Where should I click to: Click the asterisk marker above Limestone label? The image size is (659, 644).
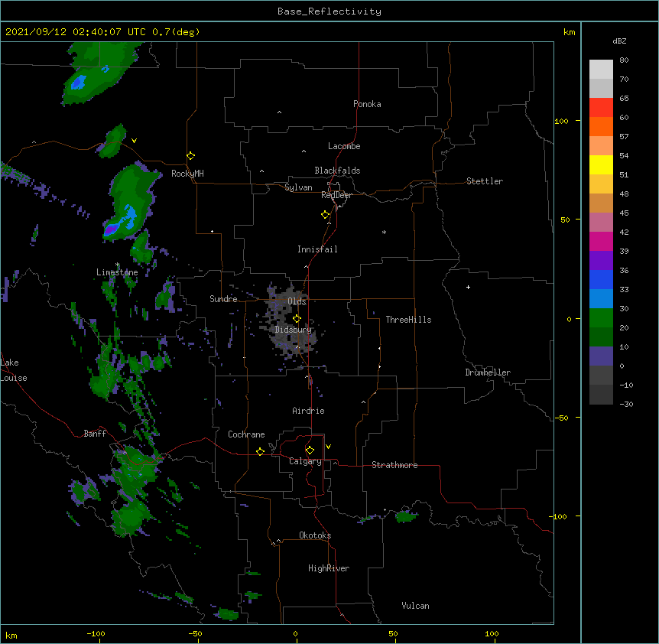(x=118, y=265)
